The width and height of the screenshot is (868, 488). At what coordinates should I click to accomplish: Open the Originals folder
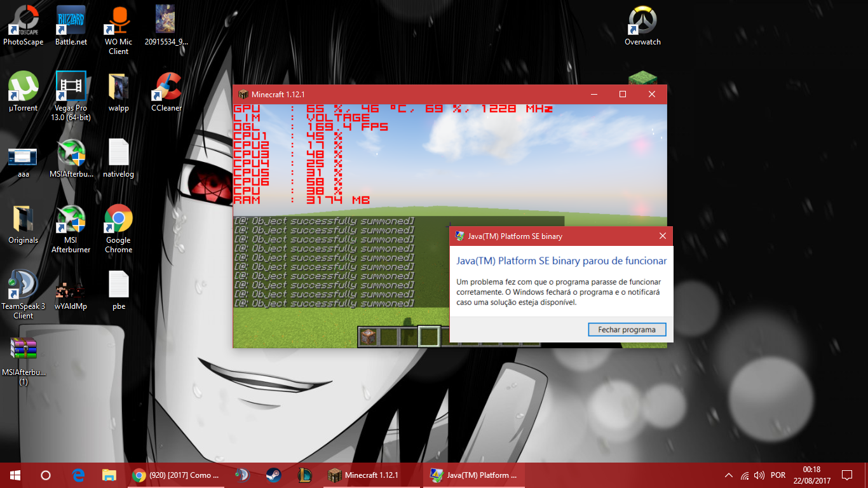24,224
